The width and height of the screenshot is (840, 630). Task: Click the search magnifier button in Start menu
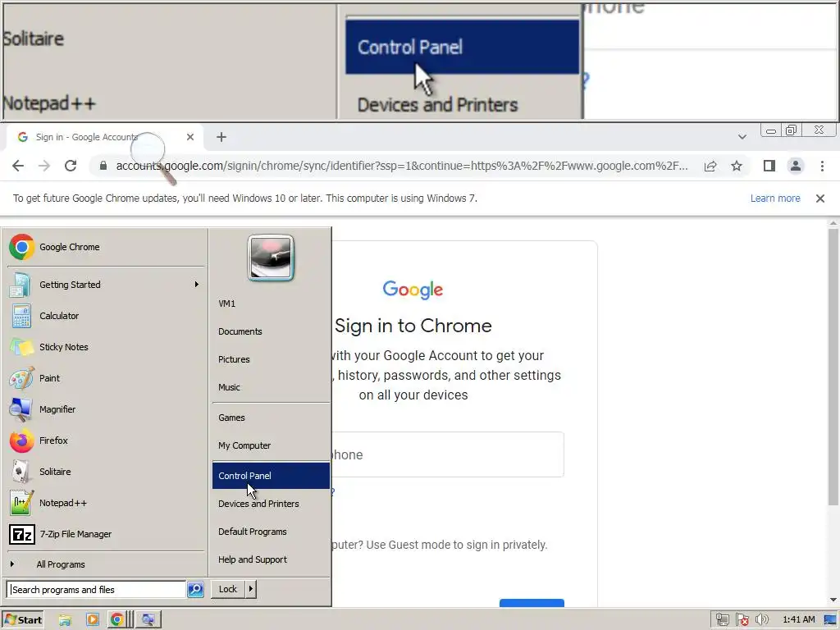click(195, 589)
